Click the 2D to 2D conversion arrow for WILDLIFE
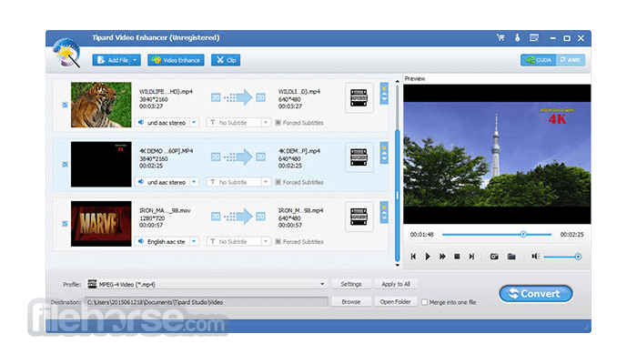The width and height of the screenshot is (637, 364). click(x=238, y=97)
